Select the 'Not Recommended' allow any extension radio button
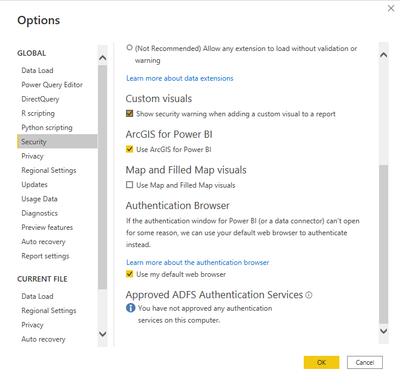Viewport: 400px width, 386px height. click(130, 48)
